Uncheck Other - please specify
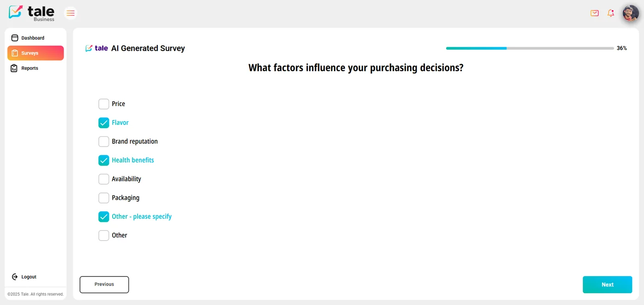Image resolution: width=644 pixels, height=305 pixels. pos(103,216)
